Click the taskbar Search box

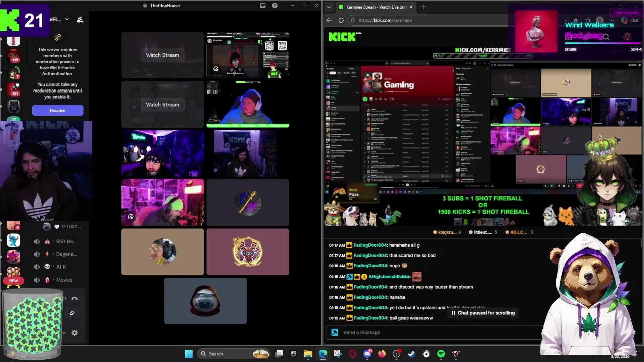pyautogui.click(x=233, y=354)
